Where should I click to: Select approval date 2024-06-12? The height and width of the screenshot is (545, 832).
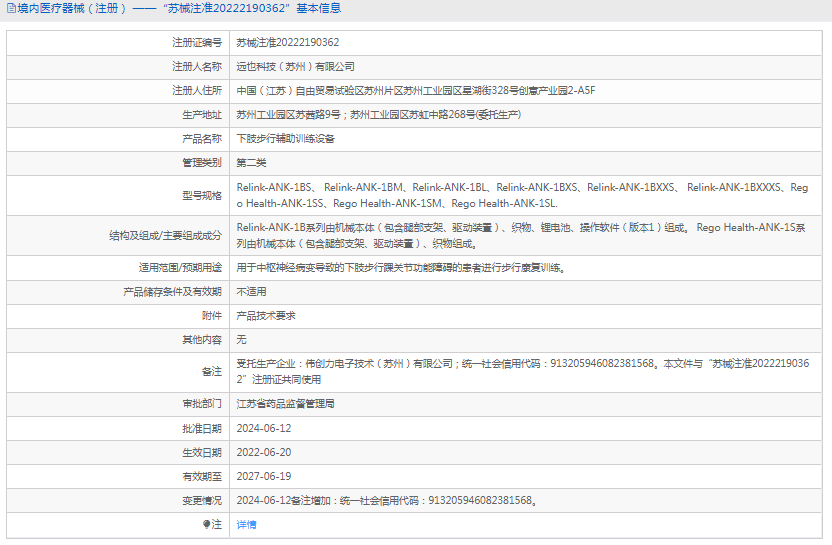pos(264,428)
